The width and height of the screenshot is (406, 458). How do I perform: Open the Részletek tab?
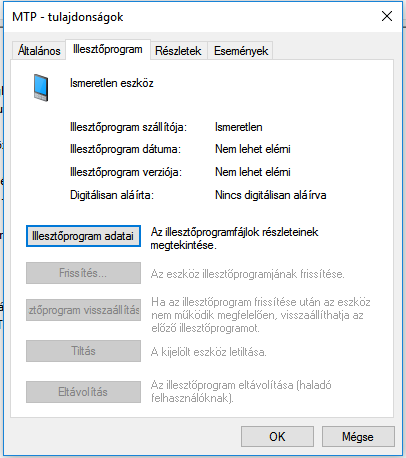pos(178,51)
